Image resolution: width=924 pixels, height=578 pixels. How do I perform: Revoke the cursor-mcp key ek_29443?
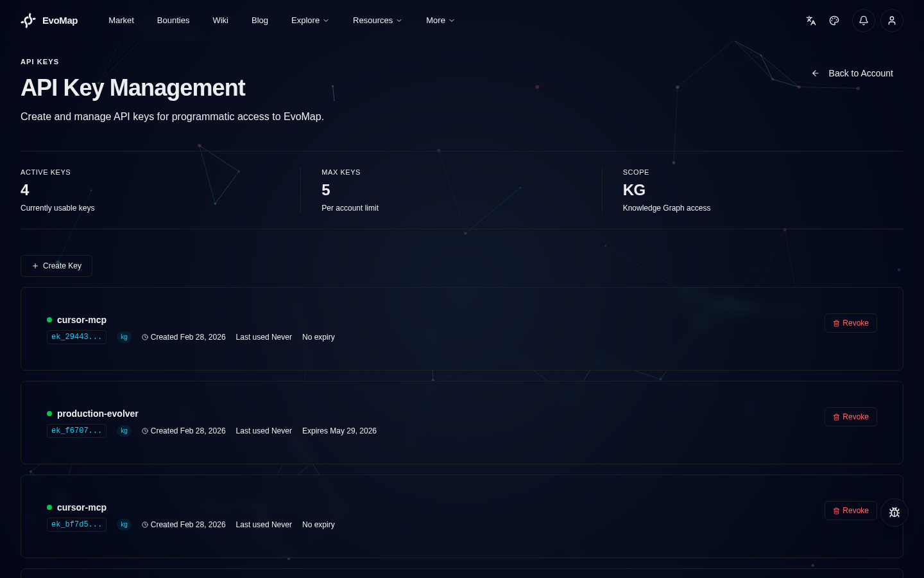pos(851,323)
